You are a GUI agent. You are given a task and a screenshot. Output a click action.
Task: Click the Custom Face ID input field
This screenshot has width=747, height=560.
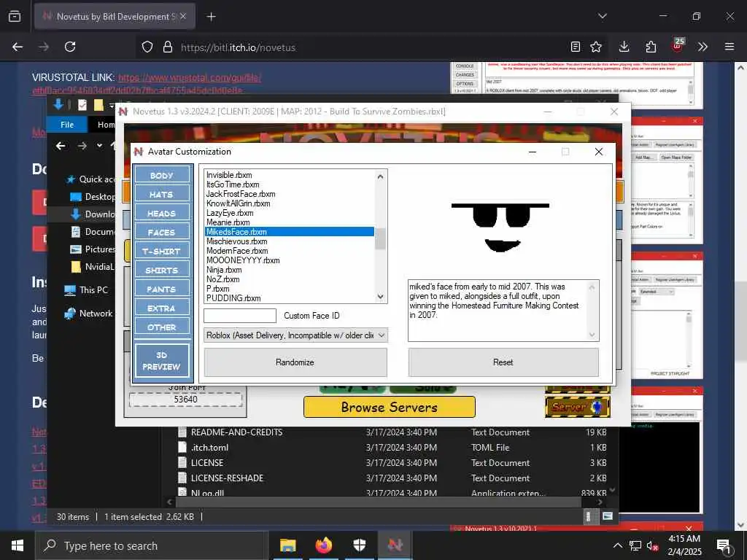point(240,316)
